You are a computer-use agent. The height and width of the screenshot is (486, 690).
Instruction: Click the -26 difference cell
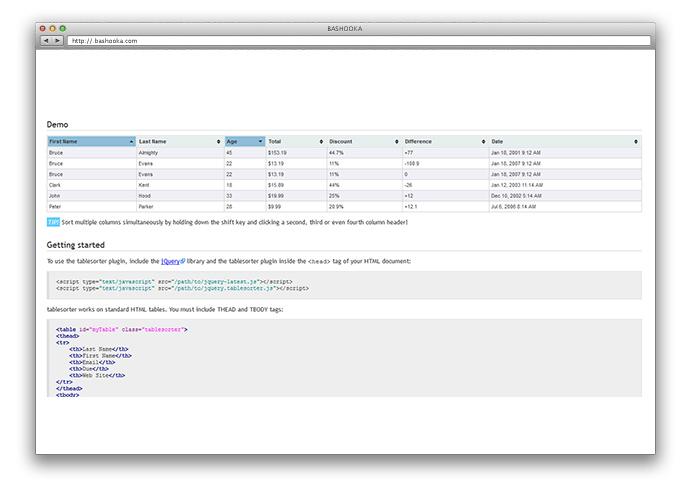point(445,185)
